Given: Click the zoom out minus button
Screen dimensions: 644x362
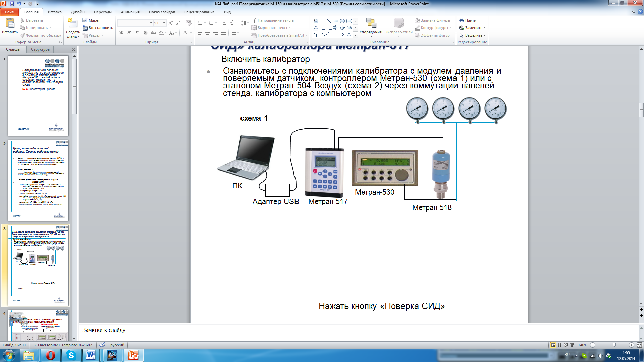Looking at the screenshot, I should (593, 345).
